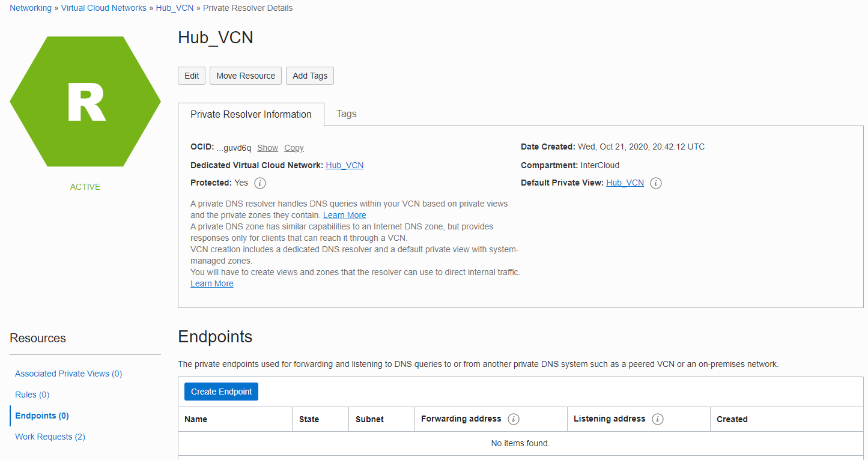868x460 pixels.
Task: Navigate to Virtual Cloud Networks breadcrumb
Action: point(104,8)
